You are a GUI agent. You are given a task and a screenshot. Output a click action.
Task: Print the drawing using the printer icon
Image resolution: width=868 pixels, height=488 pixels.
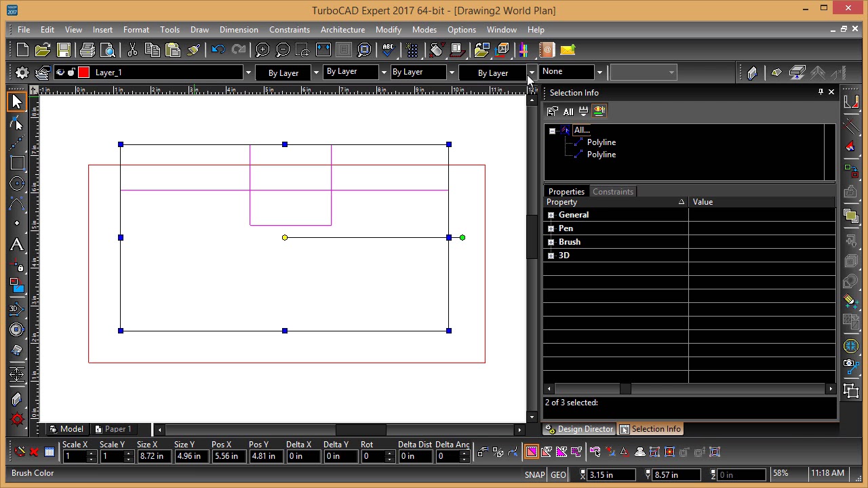tap(87, 49)
